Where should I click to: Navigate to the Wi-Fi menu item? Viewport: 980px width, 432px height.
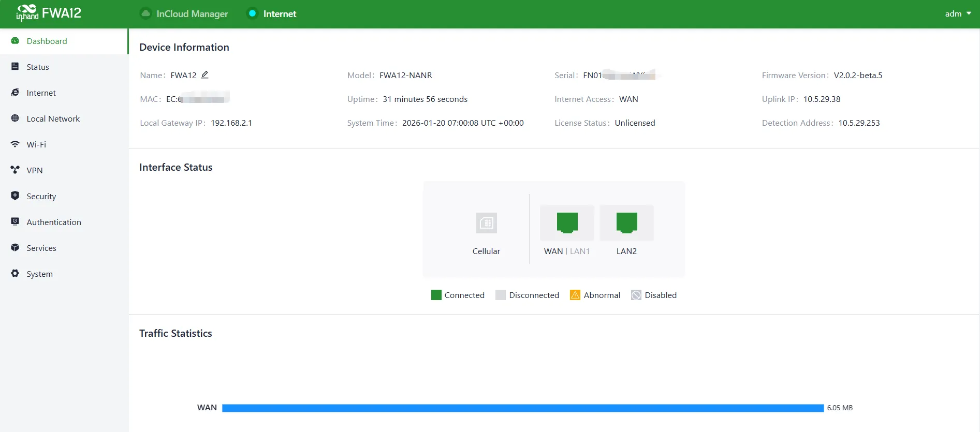pos(64,144)
